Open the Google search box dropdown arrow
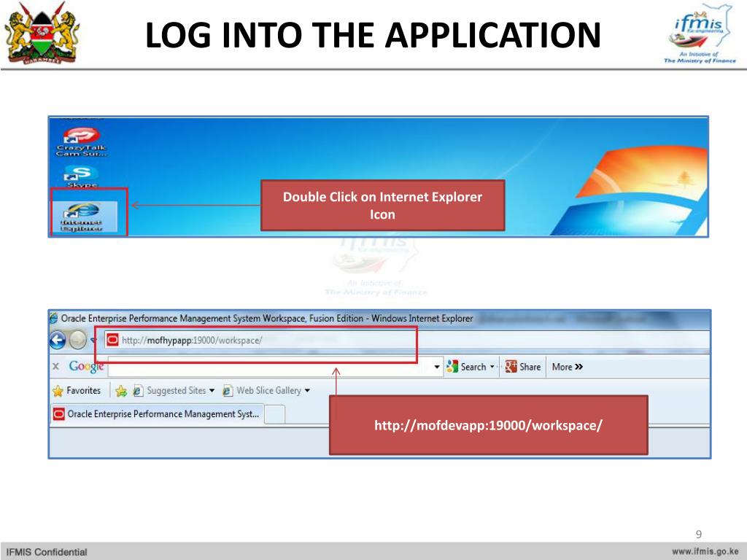Image resolution: width=747 pixels, height=560 pixels. 437,367
